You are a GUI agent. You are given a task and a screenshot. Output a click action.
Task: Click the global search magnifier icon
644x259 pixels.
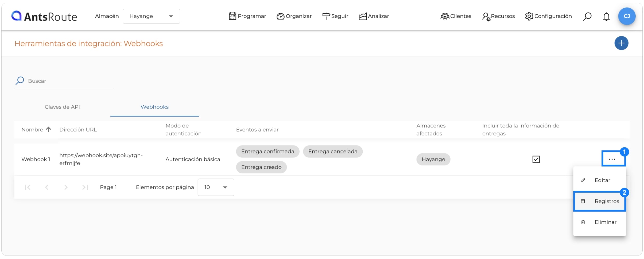[x=587, y=17]
